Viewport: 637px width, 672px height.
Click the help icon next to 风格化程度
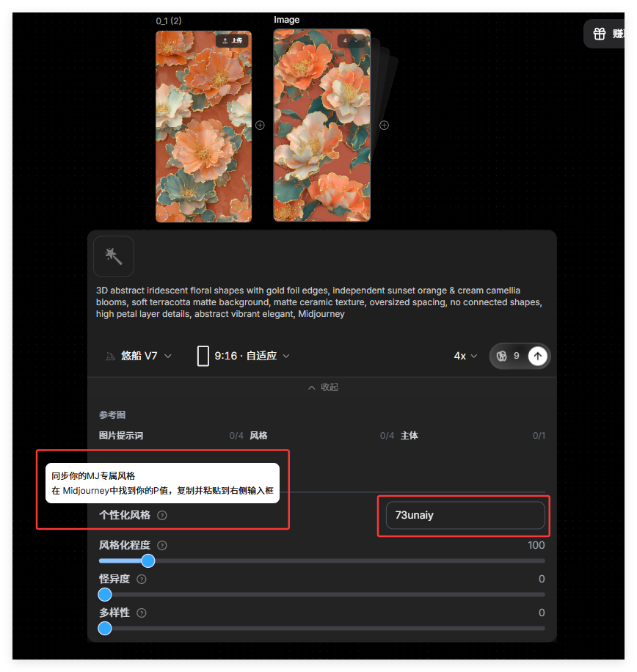click(162, 545)
